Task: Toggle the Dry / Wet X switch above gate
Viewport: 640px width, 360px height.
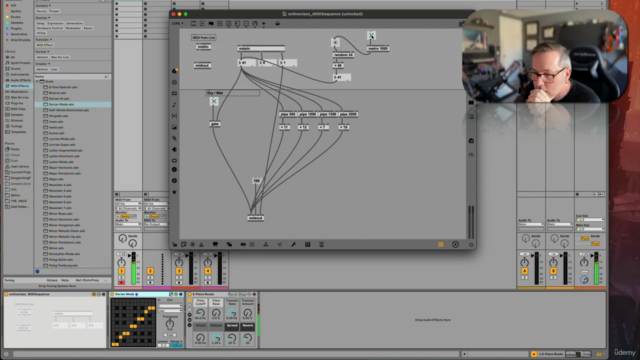Action: (x=214, y=101)
